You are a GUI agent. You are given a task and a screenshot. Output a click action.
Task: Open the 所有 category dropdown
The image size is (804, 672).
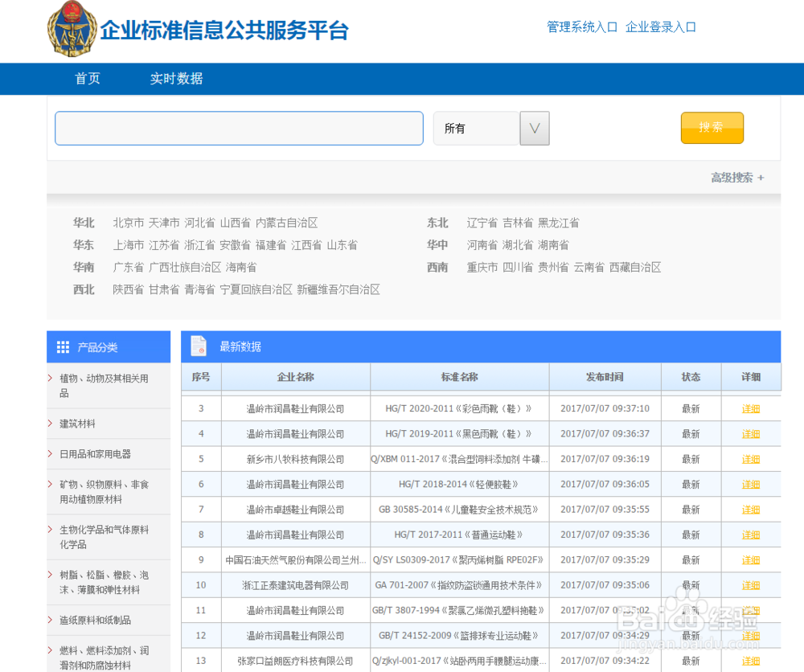click(476, 128)
